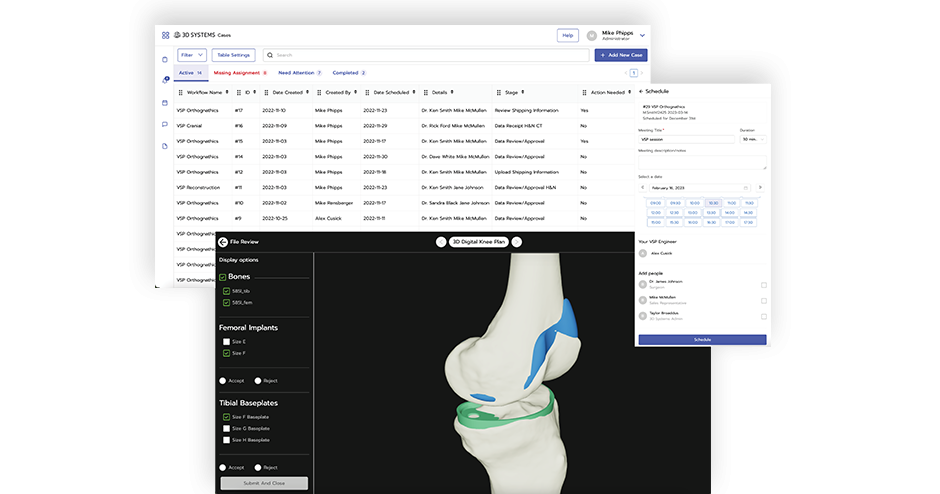Click the VSP Cranial case row

click(404, 126)
